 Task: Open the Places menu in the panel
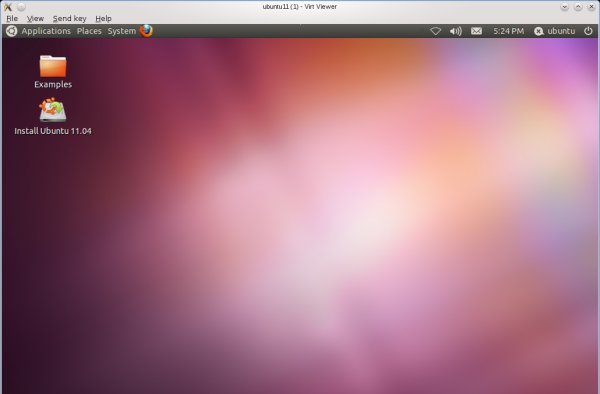89,31
